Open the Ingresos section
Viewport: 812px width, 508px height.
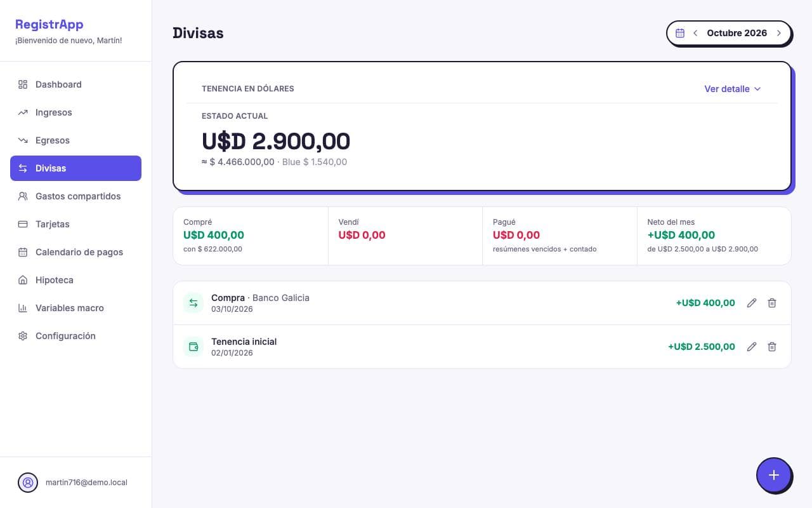click(x=75, y=112)
